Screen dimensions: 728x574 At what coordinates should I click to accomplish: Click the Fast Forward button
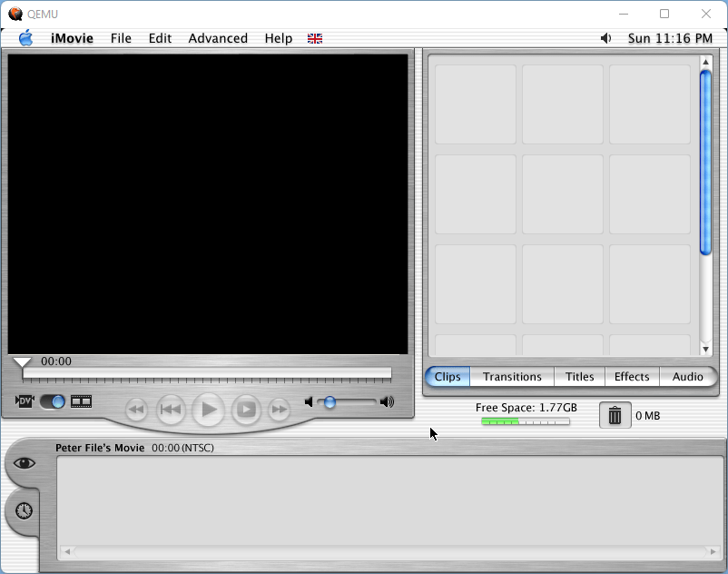click(280, 411)
